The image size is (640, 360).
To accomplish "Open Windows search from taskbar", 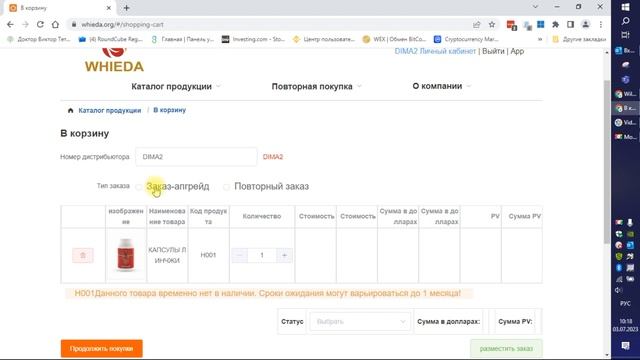I will (625, 21).
